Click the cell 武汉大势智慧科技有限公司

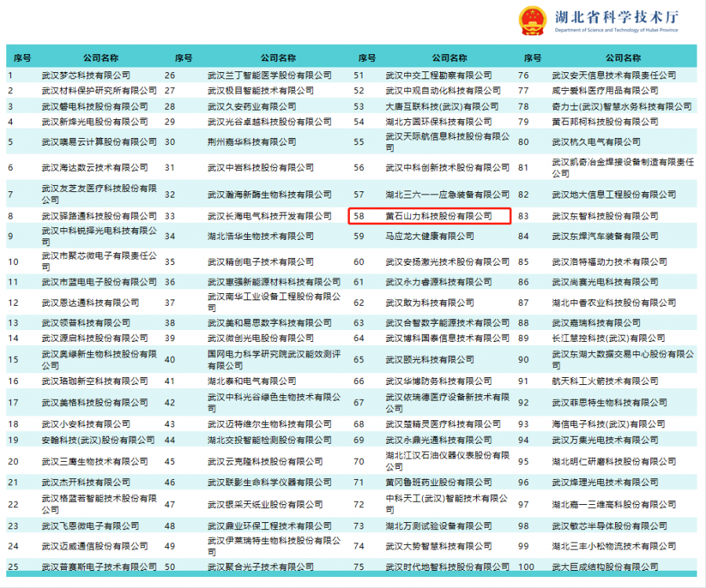(439, 546)
